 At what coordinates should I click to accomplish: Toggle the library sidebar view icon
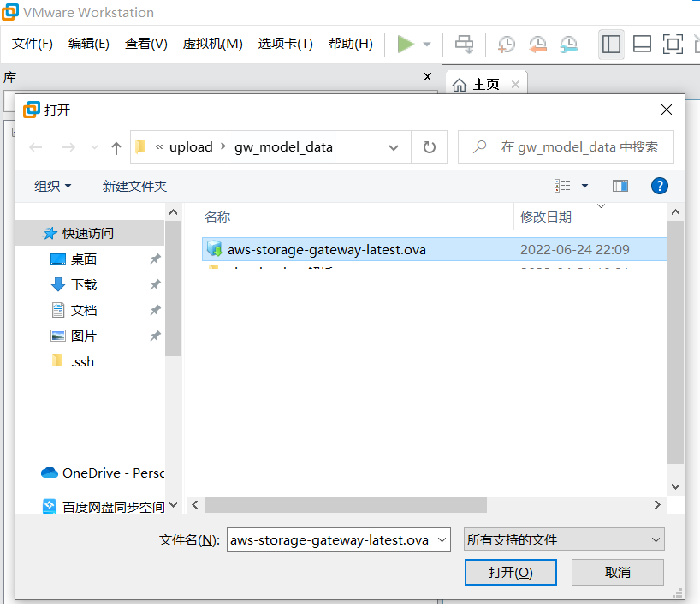pos(611,45)
